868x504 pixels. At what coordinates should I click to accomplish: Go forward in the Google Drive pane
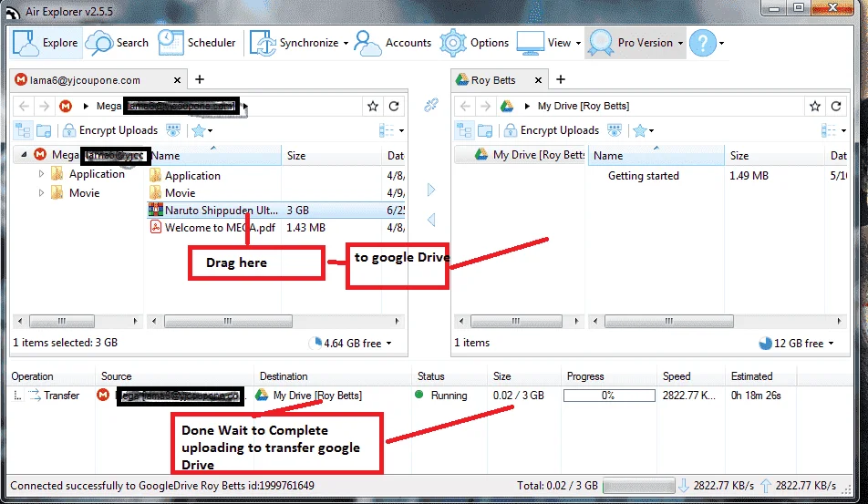coord(485,106)
